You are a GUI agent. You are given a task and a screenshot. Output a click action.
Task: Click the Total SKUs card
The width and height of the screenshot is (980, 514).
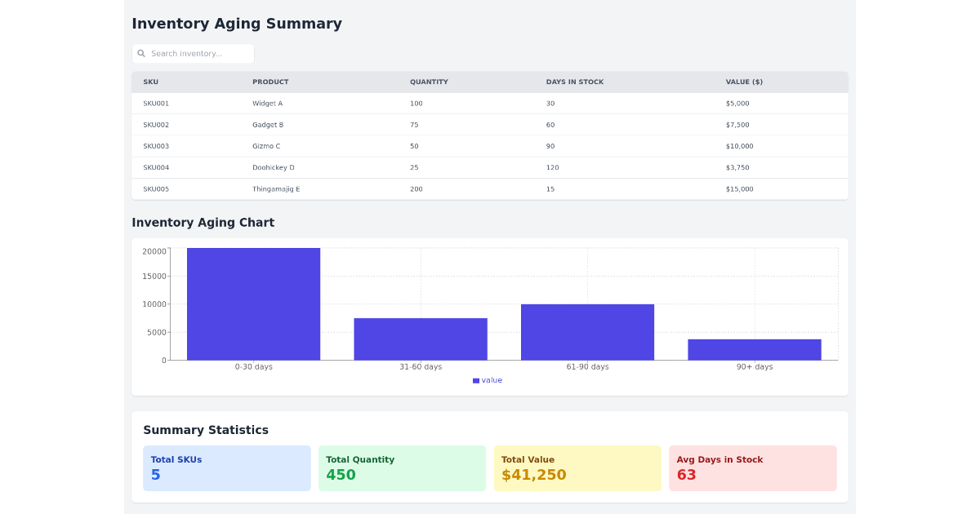point(226,467)
